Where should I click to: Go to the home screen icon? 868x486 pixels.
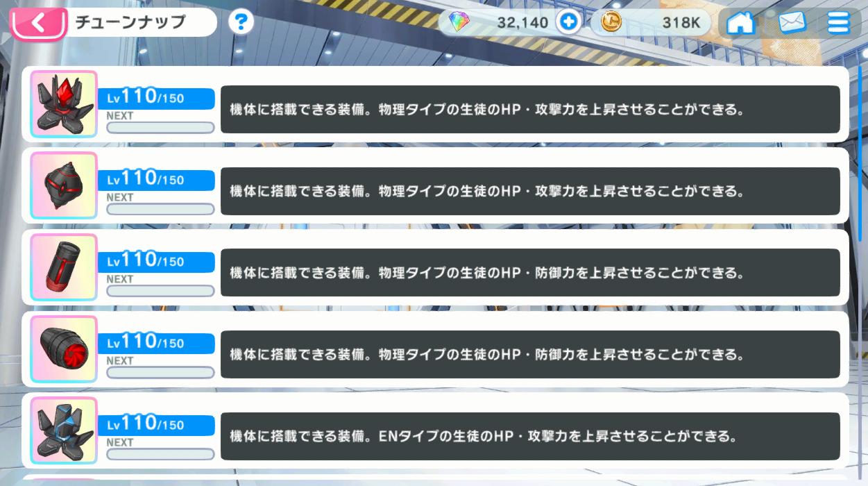(740, 23)
